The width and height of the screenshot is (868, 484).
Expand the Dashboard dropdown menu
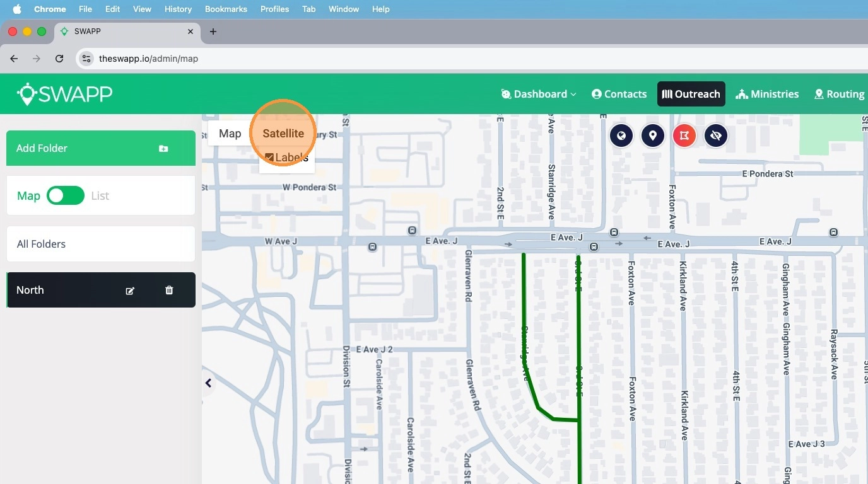click(539, 94)
